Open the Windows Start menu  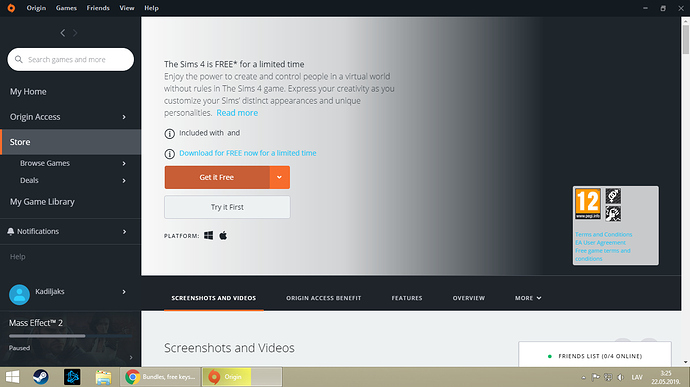[x=12, y=377]
